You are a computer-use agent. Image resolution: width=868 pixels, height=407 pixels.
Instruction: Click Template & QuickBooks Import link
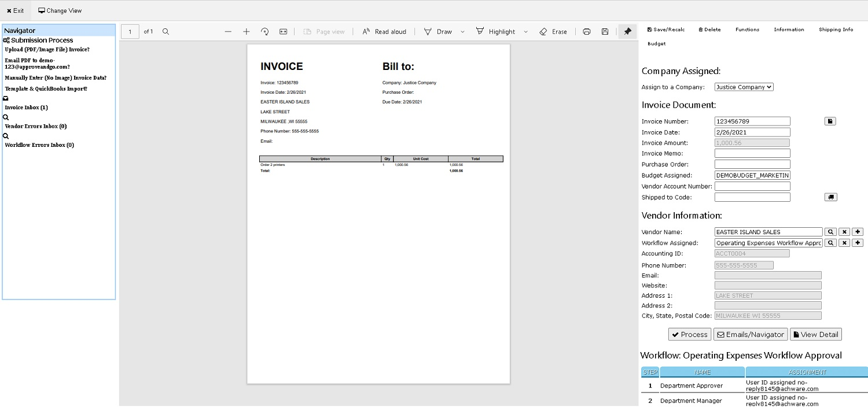coord(46,89)
